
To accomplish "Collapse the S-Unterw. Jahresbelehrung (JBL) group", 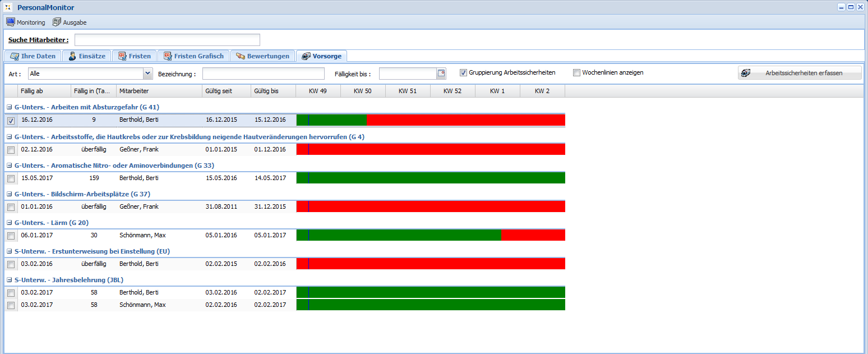I will click(9, 281).
